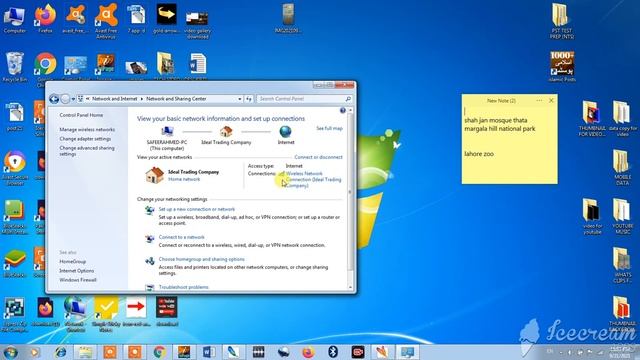Screen dimensions: 640x360
Task: Click the sticky note text 'lahore zoo'
Action: pyautogui.click(x=479, y=154)
